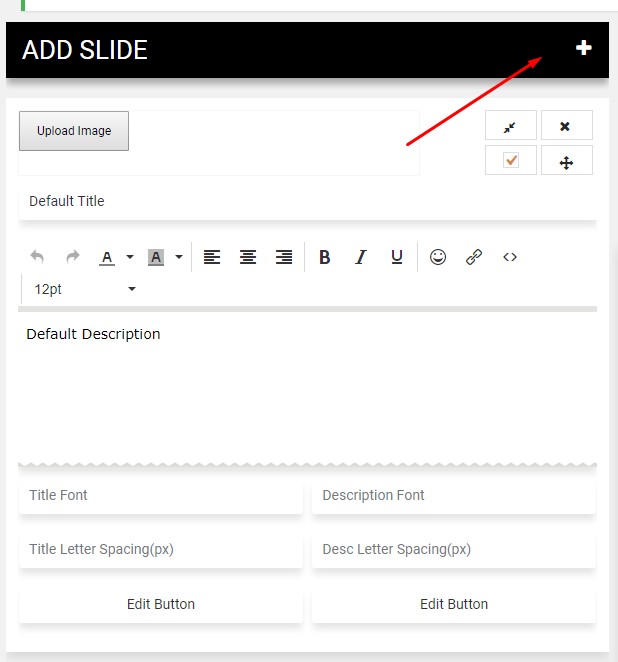Click the plus icon in Add Slide header
This screenshot has width=618, height=662.
click(583, 48)
